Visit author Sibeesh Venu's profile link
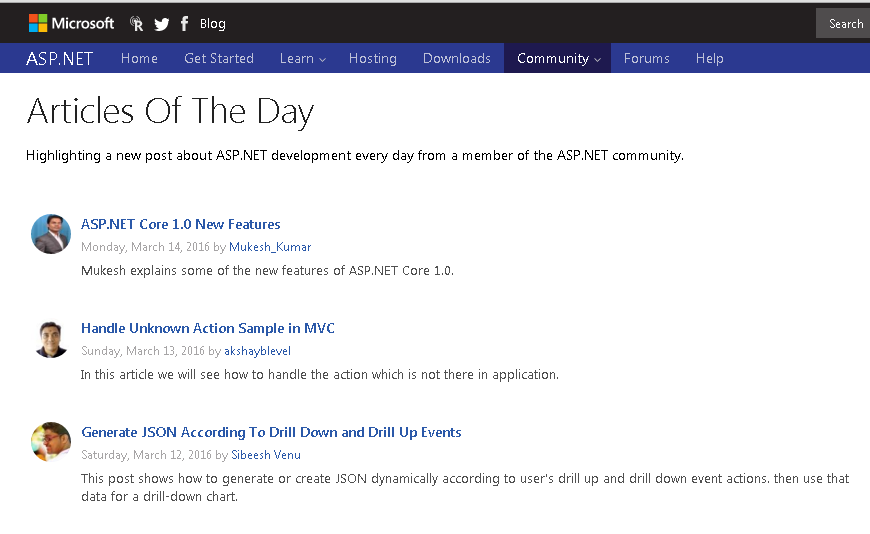This screenshot has height=534, width=870. pyautogui.click(x=266, y=455)
